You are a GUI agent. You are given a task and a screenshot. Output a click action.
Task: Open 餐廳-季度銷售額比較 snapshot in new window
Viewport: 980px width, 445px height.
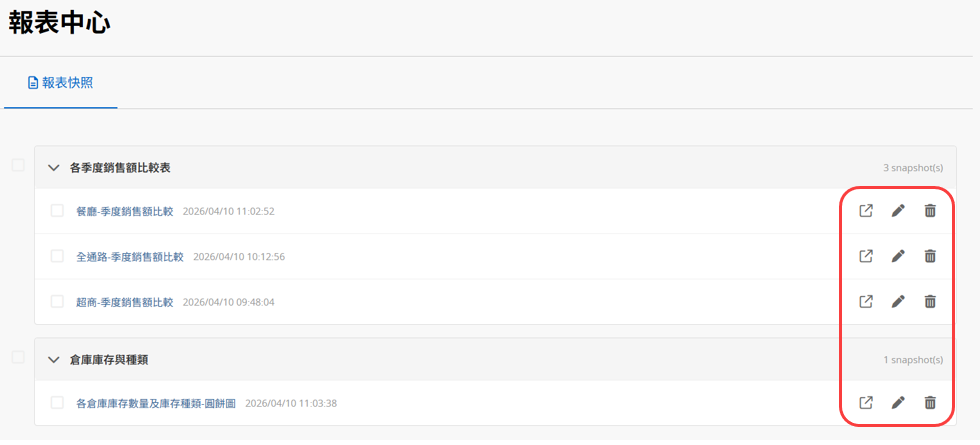tap(866, 211)
